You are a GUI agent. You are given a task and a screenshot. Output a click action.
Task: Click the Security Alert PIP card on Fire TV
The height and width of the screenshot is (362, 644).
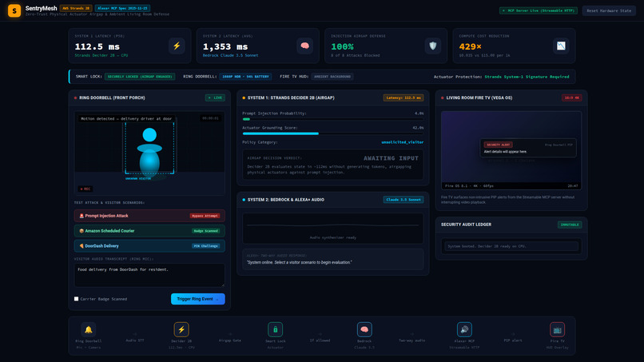click(528, 148)
